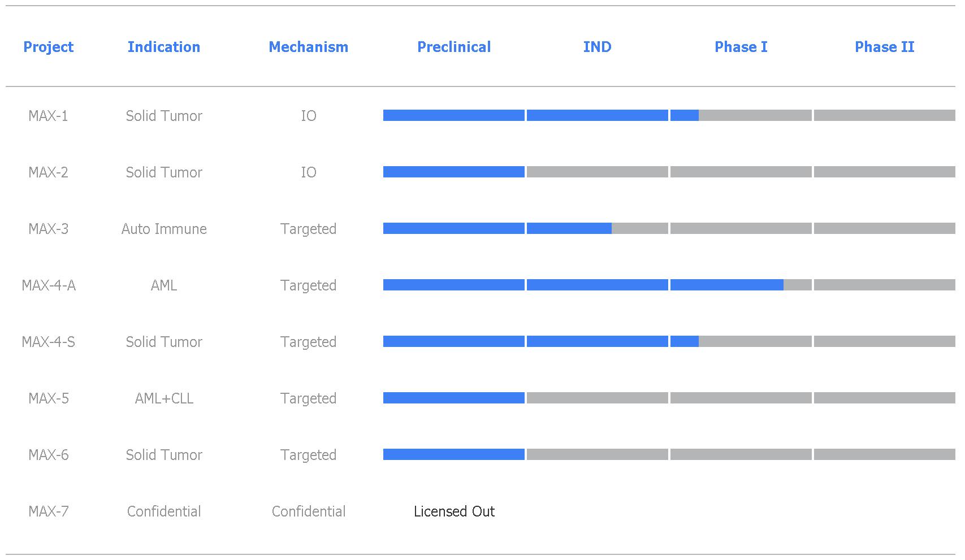Click the Indication column header

164,47
